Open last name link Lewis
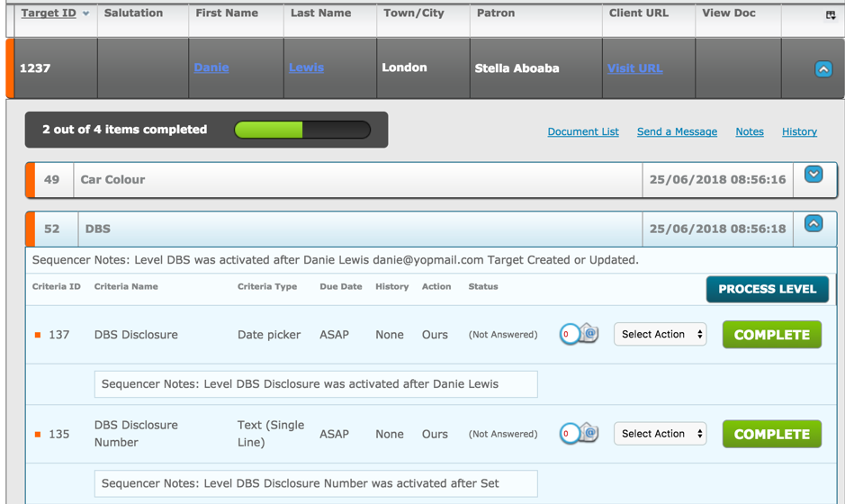 306,67
